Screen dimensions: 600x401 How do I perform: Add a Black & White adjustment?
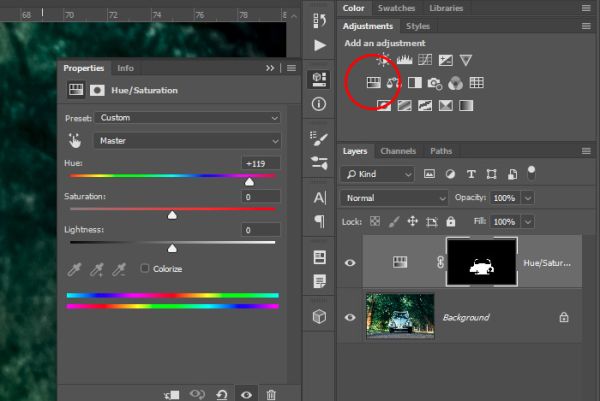[x=415, y=83]
